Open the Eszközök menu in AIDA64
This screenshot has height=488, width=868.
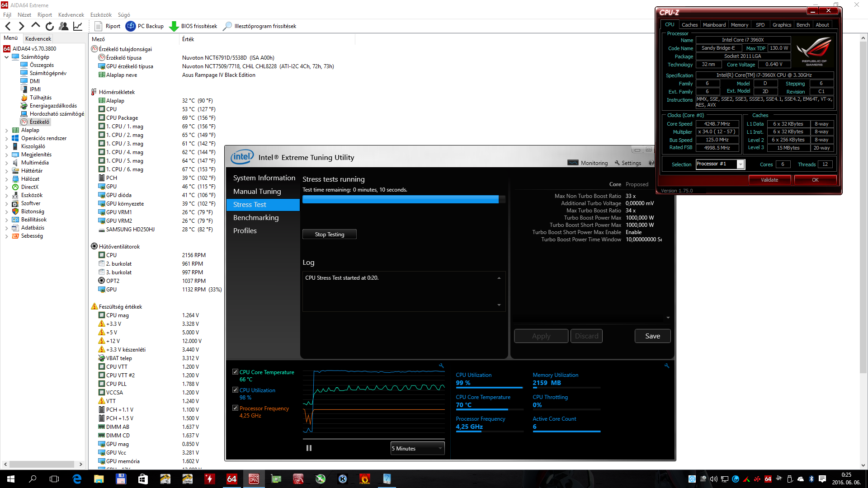coord(101,15)
